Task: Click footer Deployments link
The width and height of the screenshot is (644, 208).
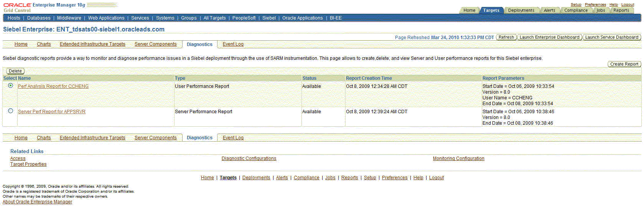Action: click(x=256, y=178)
